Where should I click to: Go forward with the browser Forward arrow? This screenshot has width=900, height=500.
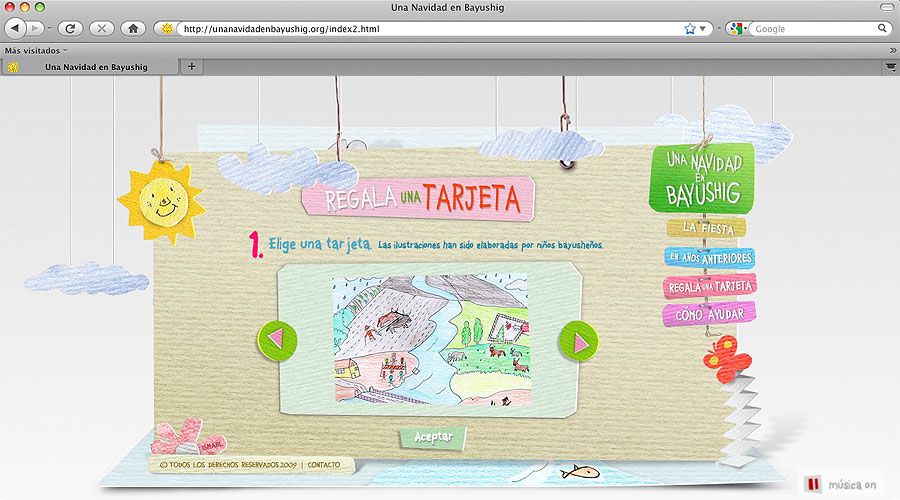coord(34,28)
